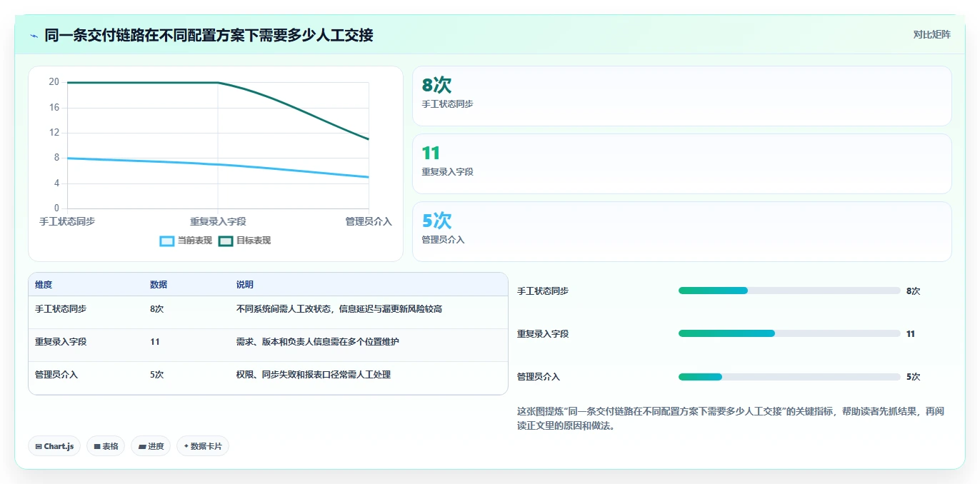The image size is (980, 484).
Task: Select the 5次 管理员介入 data card
Action: coord(682,231)
